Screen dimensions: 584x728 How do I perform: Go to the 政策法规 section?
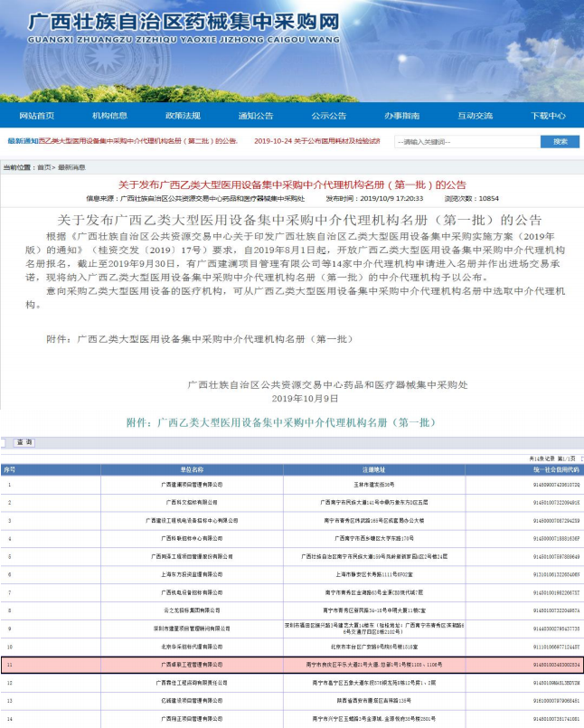(x=183, y=116)
